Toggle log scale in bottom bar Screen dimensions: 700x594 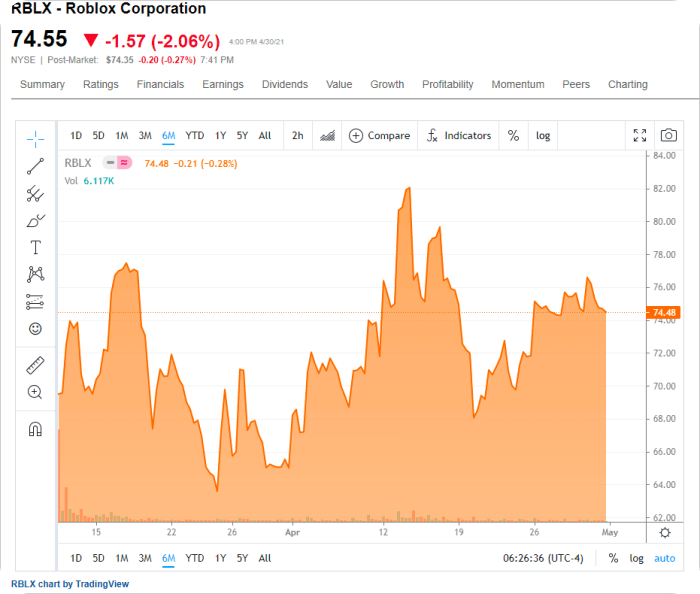pyautogui.click(x=636, y=559)
